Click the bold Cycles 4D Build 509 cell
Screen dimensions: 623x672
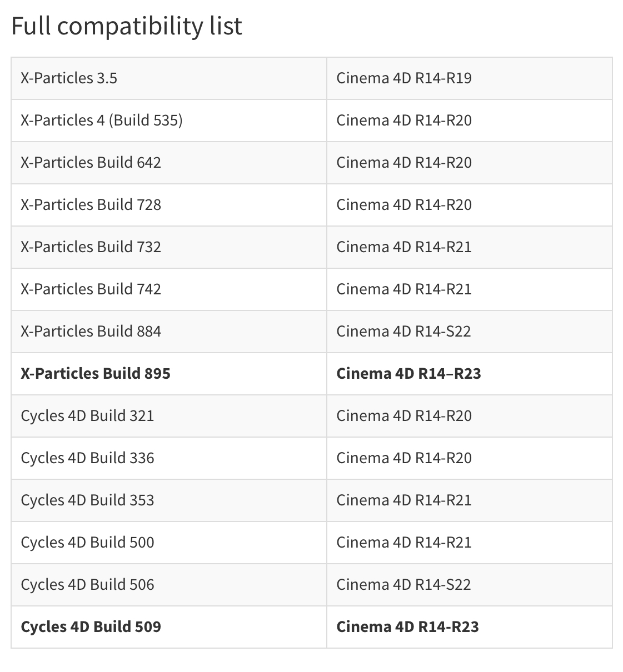coord(91,627)
